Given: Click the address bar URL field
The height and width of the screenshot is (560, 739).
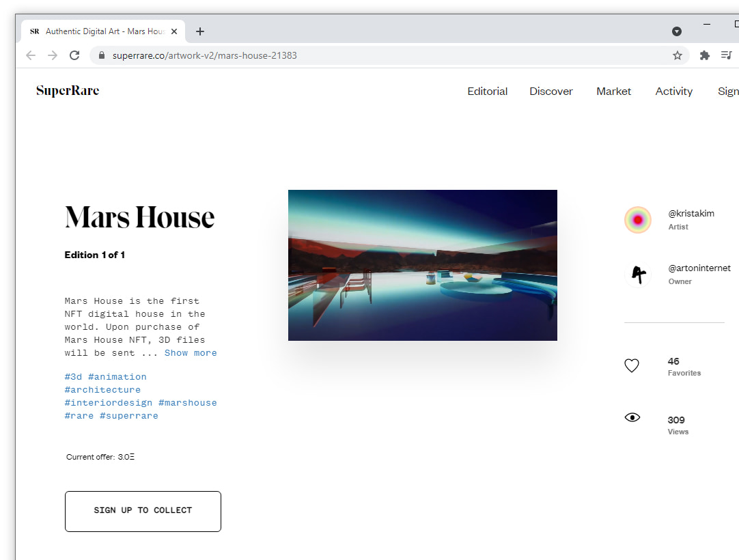Looking at the screenshot, I should click(389, 55).
